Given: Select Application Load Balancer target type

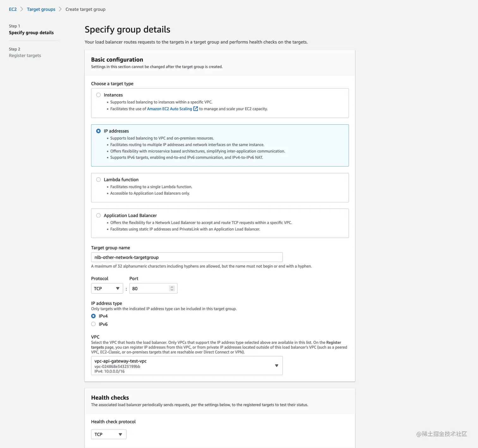Looking at the screenshot, I should pyautogui.click(x=99, y=215).
